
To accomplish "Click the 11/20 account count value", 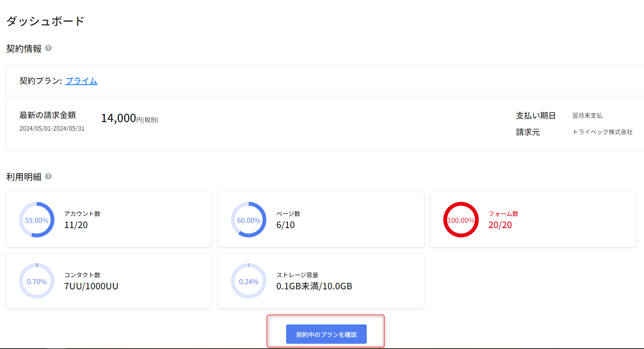I will pyautogui.click(x=76, y=225).
